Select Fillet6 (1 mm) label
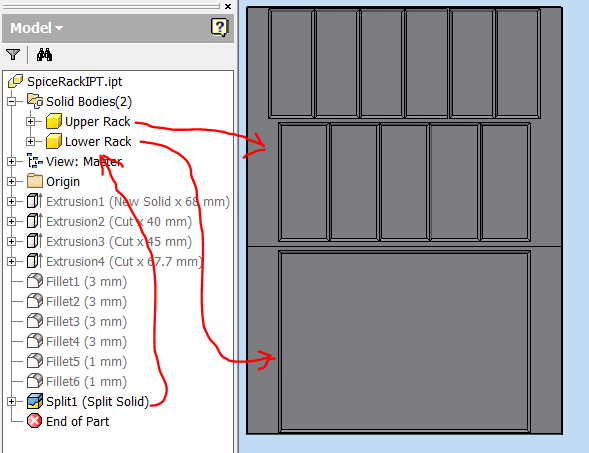Viewport: 589px width, 453px height. coord(86,382)
